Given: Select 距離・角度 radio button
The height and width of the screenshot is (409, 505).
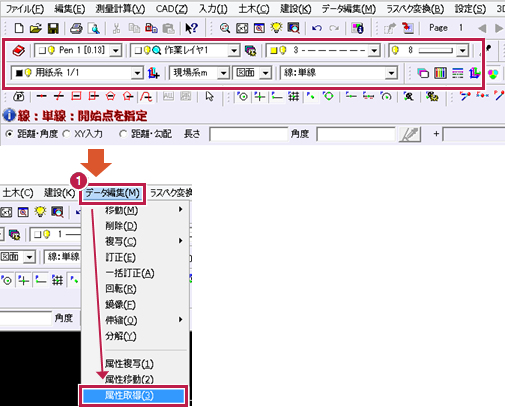Looking at the screenshot, I should [x=10, y=134].
